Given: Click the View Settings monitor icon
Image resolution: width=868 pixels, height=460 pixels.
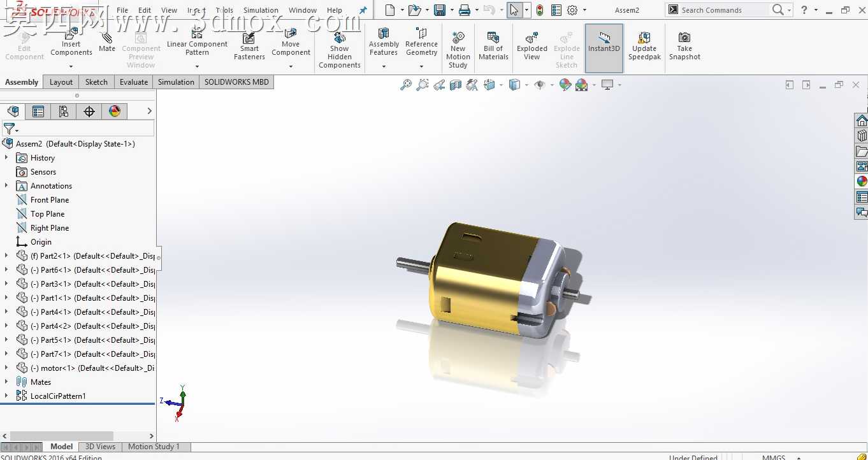Looking at the screenshot, I should (607, 85).
